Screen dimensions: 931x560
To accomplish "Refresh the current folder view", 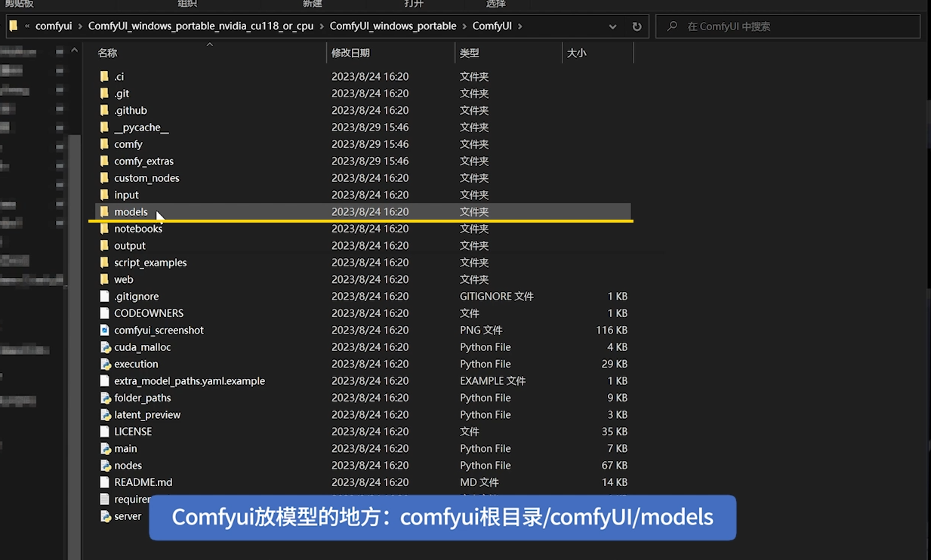I will (x=637, y=26).
